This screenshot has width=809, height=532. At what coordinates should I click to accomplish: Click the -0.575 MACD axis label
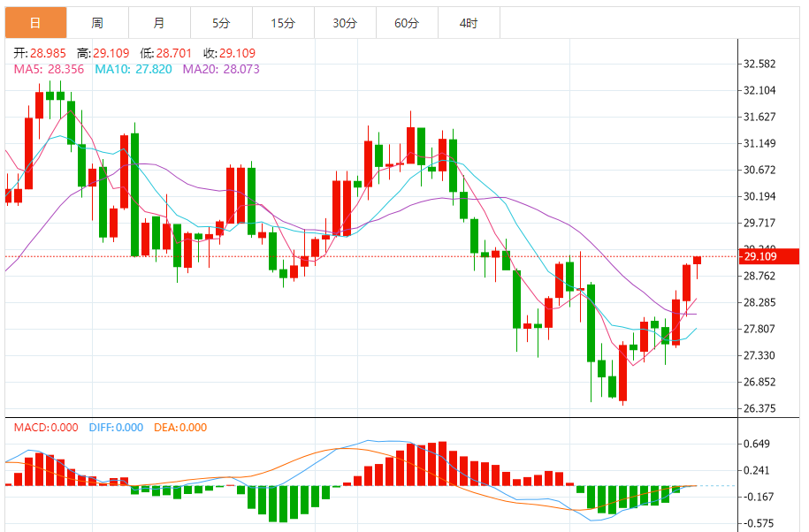(759, 523)
